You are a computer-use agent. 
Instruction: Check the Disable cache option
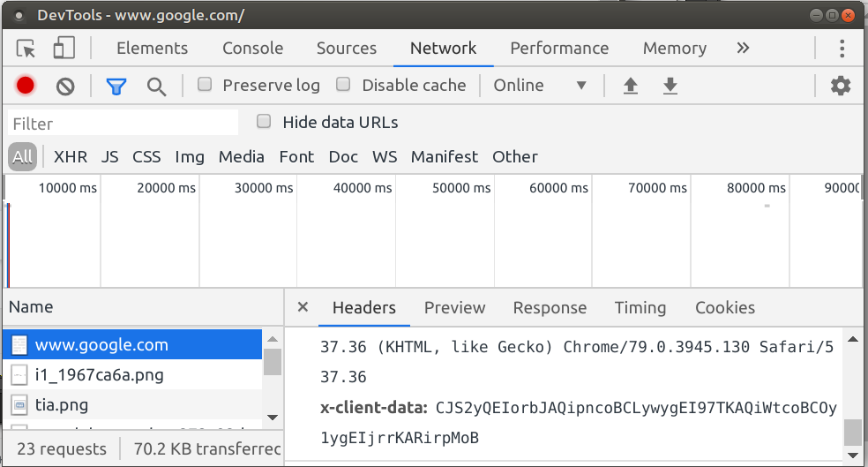coord(344,85)
